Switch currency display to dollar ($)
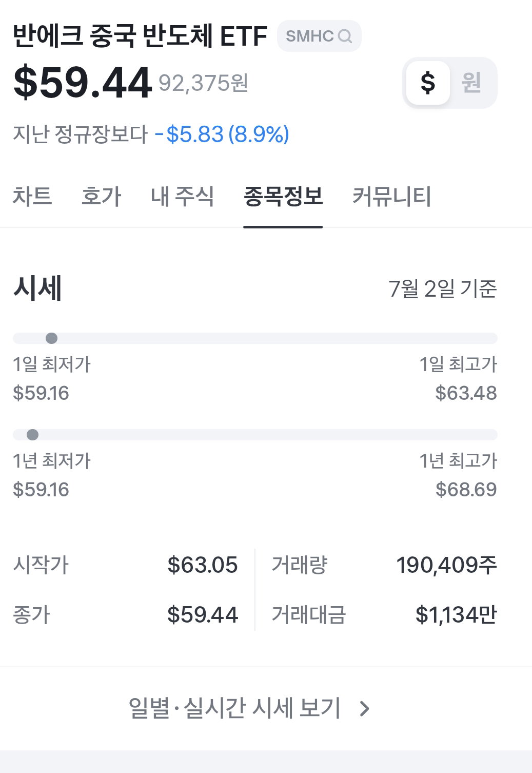The height and width of the screenshot is (773, 532). point(428,83)
